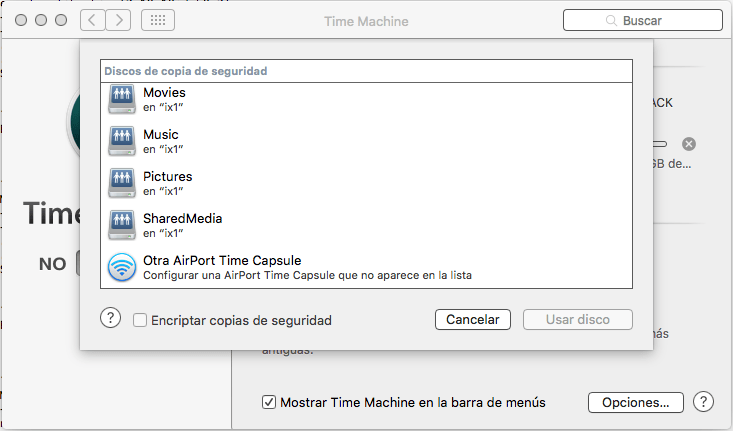This screenshot has width=733, height=431.
Task: Click the remove disk X icon
Action: (x=689, y=144)
